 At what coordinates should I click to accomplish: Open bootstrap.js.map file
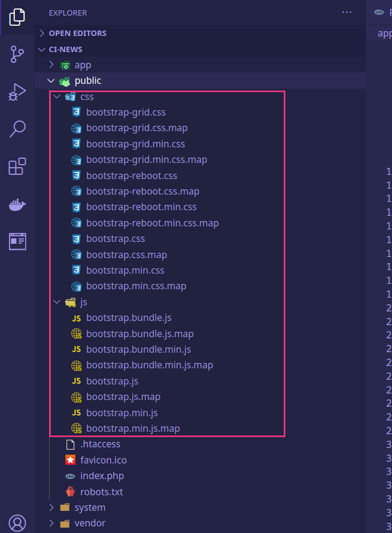(x=123, y=396)
